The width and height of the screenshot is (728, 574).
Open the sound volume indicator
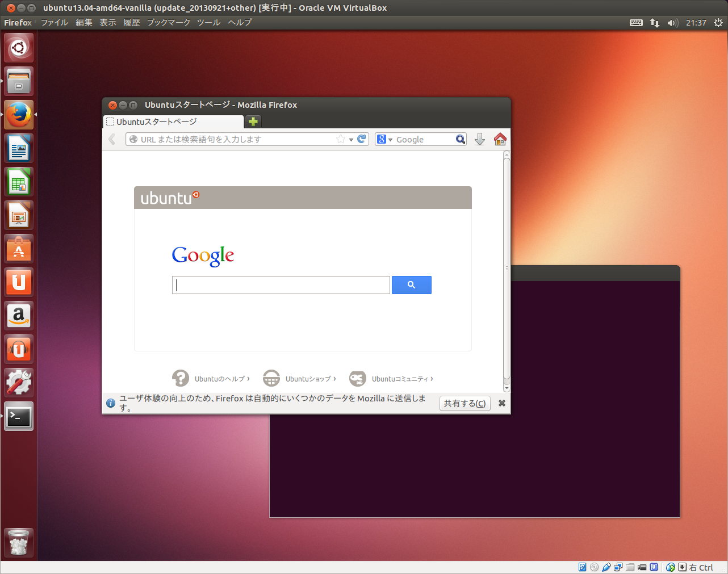tap(673, 23)
